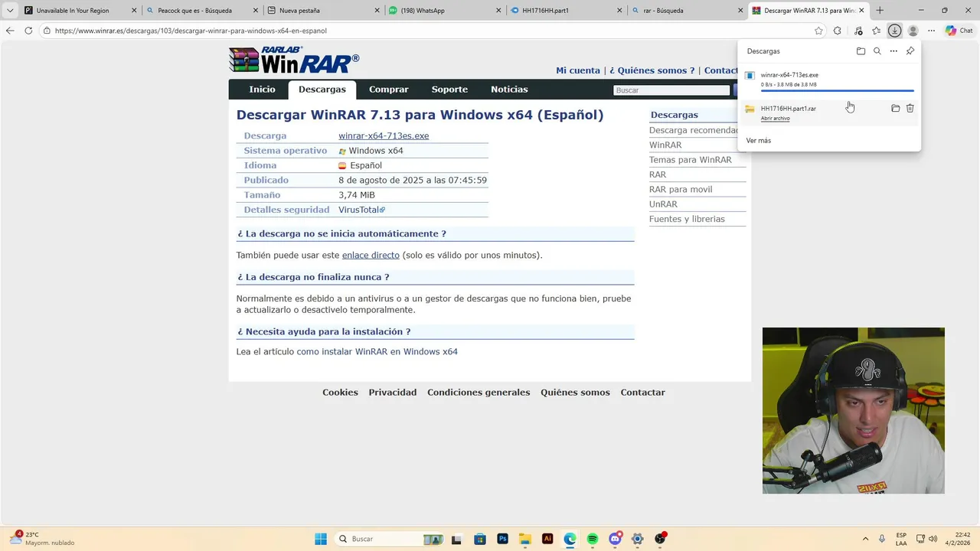
Task: Click the winrar-x64-713es.exe download link
Action: click(x=384, y=136)
